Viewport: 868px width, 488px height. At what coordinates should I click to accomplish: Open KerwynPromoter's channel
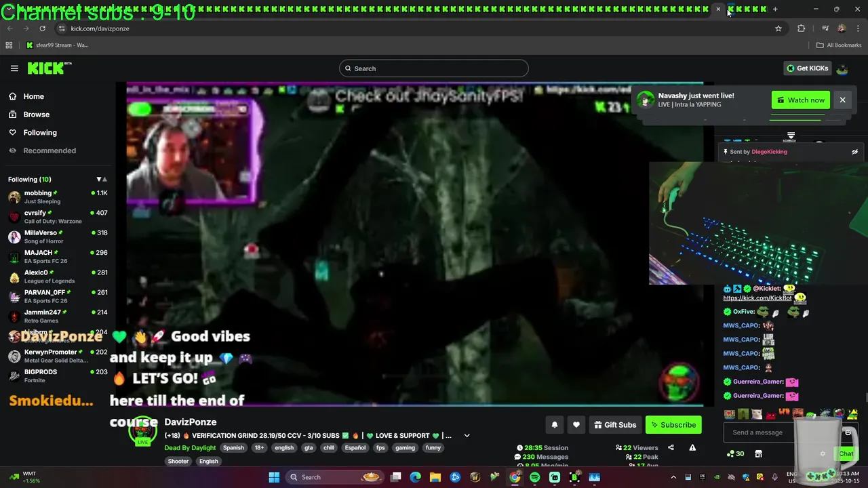click(x=58, y=356)
